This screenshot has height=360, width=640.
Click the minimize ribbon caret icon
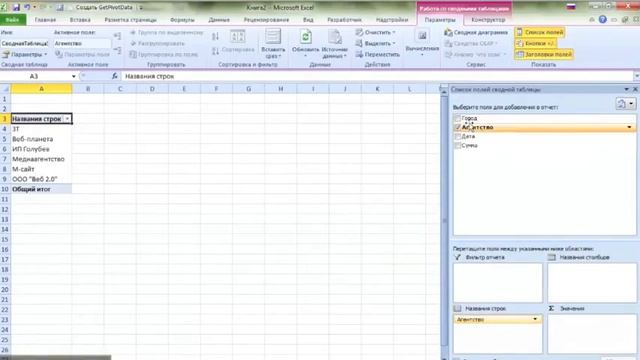[x=591, y=19]
